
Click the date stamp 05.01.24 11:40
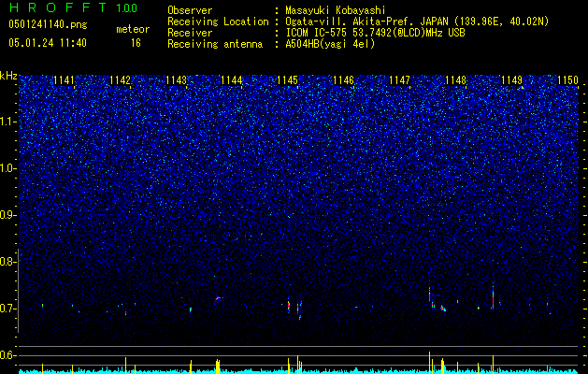click(x=48, y=43)
